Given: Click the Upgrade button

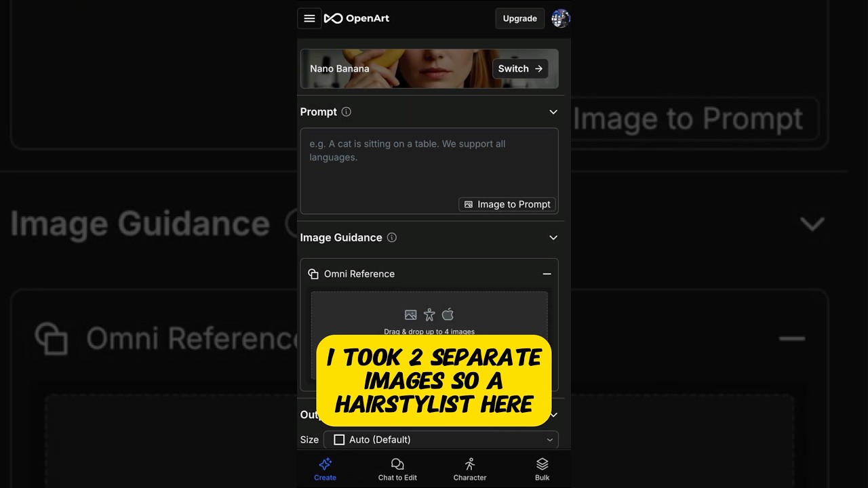Looking at the screenshot, I should click(520, 18).
